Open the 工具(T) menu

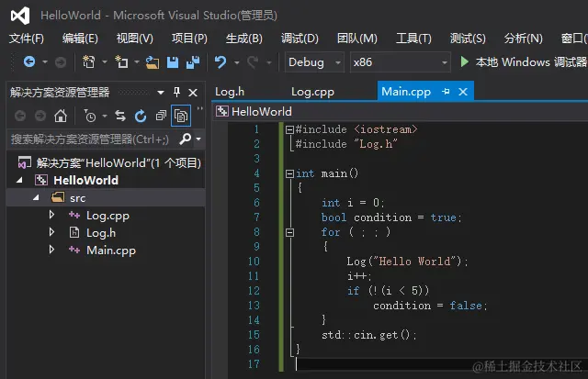(413, 39)
